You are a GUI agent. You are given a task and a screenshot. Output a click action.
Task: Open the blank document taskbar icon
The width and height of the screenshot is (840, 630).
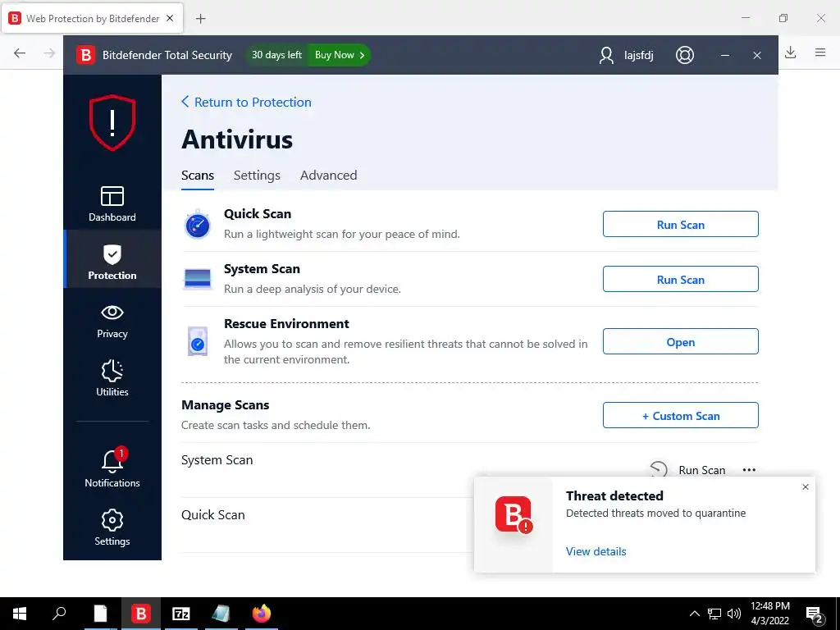tap(100, 614)
